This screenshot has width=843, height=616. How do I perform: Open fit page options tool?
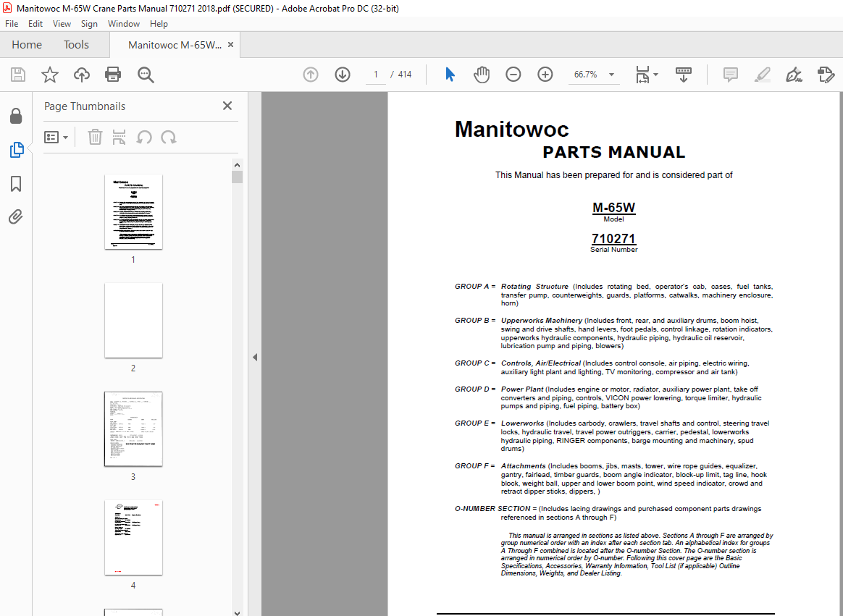(x=646, y=74)
